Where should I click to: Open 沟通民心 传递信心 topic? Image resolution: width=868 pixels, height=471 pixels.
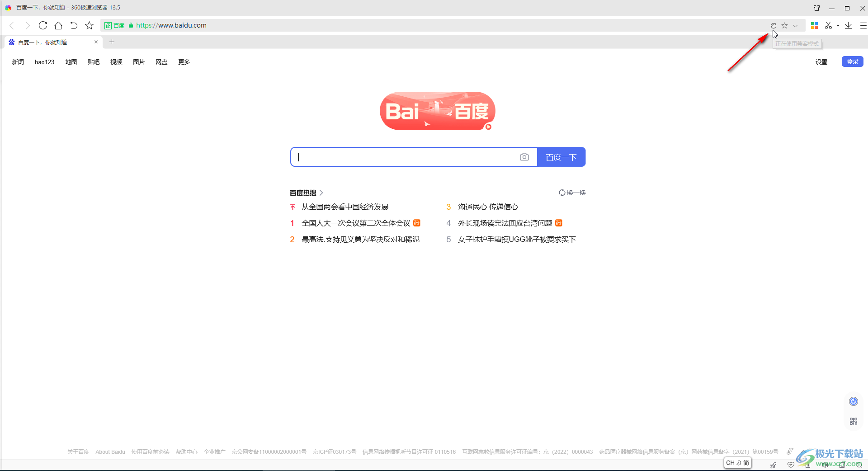pos(488,207)
